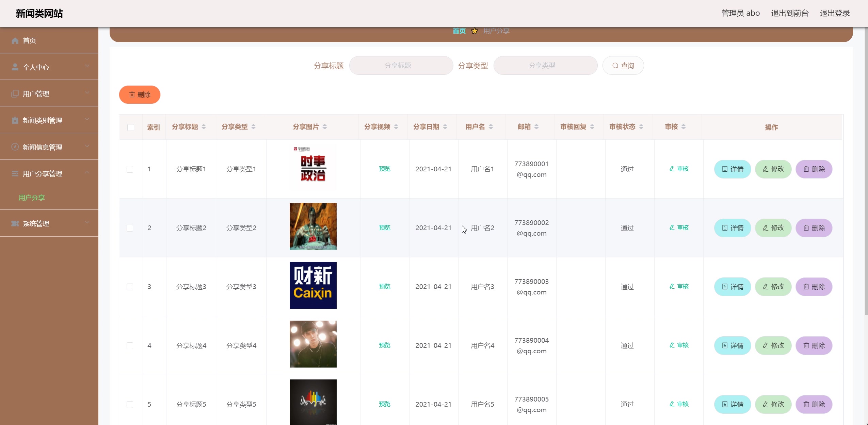This screenshot has width=868, height=425.
Task: Open the 用户分享 submenu item
Action: tap(32, 198)
